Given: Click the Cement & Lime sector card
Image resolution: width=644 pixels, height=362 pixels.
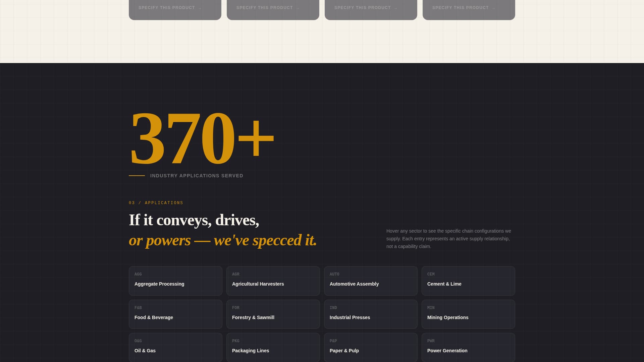Looking at the screenshot, I should click(x=468, y=281).
